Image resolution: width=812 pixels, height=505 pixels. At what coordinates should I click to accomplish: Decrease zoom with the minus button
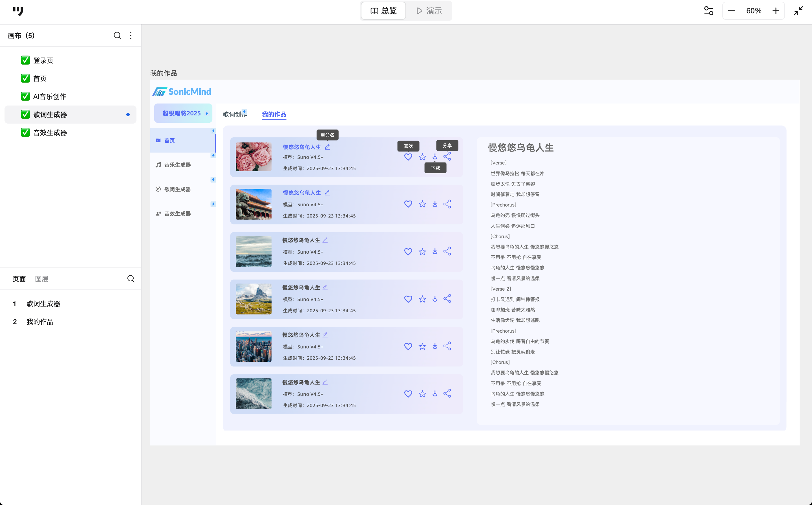(731, 11)
